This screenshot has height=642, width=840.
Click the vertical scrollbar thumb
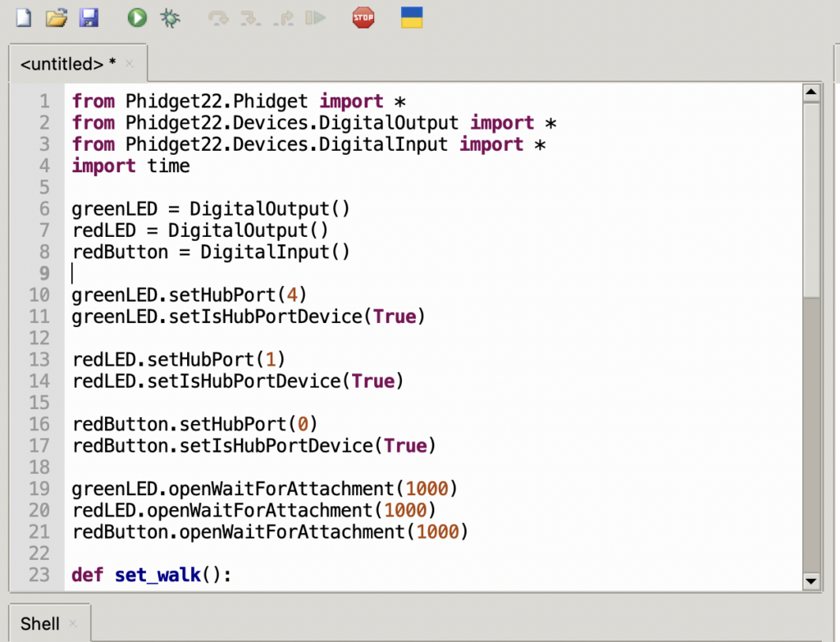coord(811,200)
